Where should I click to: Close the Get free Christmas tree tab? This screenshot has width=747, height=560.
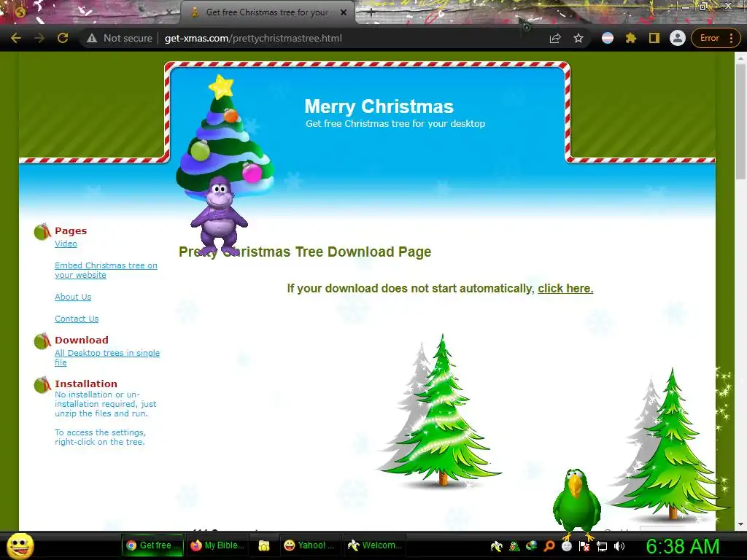(x=344, y=12)
